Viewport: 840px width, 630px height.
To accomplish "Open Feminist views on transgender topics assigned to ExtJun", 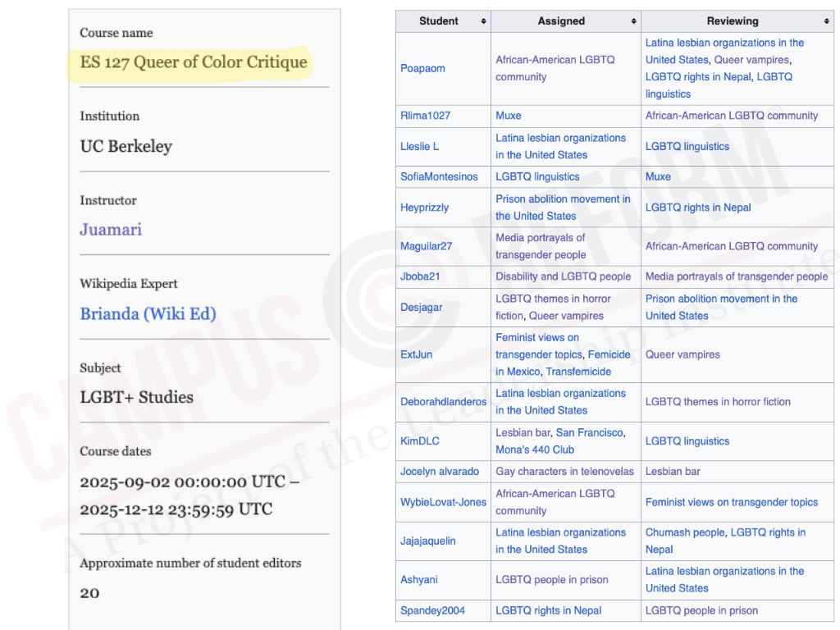I will 539,346.
